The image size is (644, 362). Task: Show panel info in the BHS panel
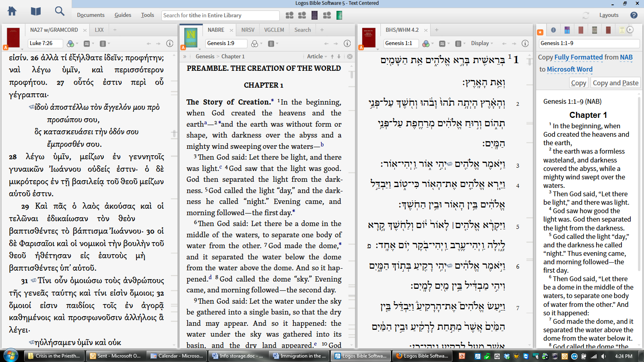(525, 43)
